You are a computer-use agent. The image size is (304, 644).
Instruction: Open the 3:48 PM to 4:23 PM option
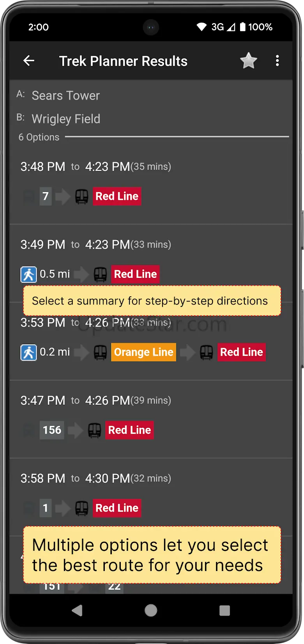(x=95, y=167)
